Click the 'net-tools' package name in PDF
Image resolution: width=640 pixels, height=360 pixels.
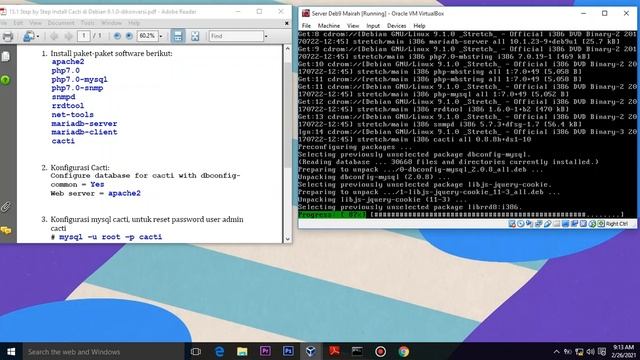(x=72, y=115)
